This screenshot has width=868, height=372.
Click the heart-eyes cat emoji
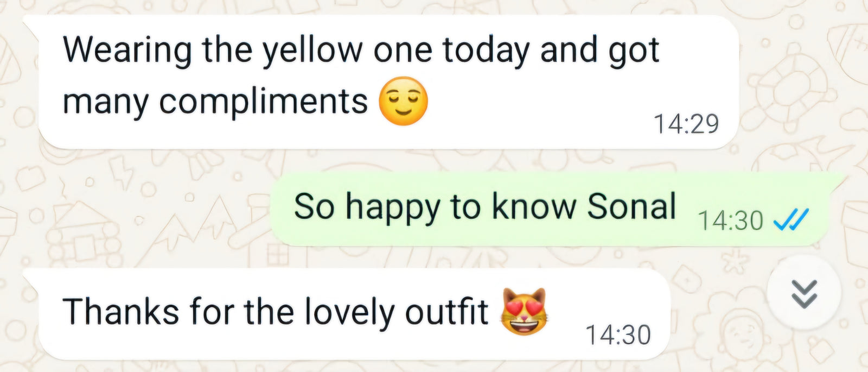pos(524,311)
